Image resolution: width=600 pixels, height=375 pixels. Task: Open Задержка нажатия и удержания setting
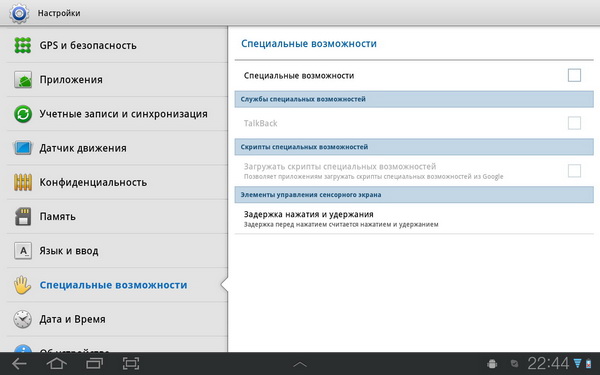click(x=414, y=218)
